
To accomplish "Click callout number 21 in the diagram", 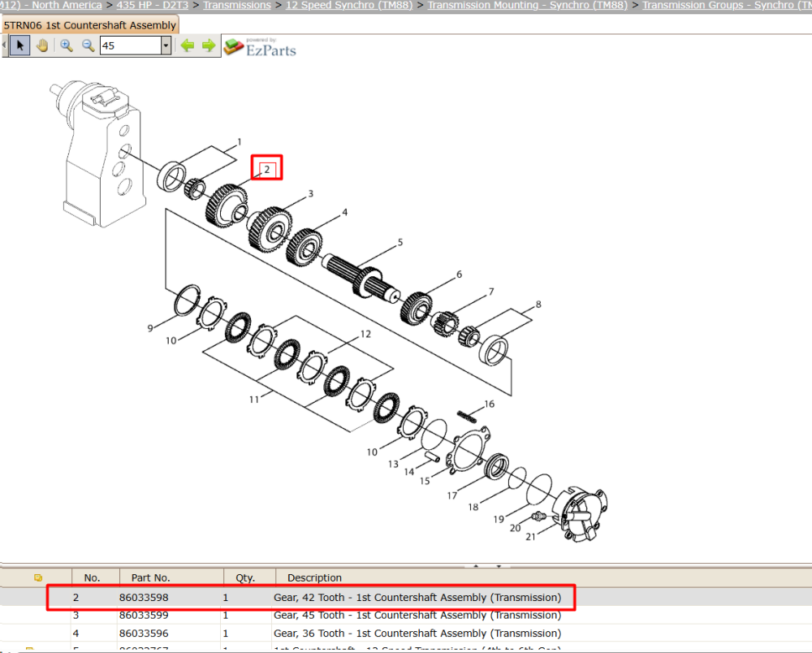I will (531, 537).
